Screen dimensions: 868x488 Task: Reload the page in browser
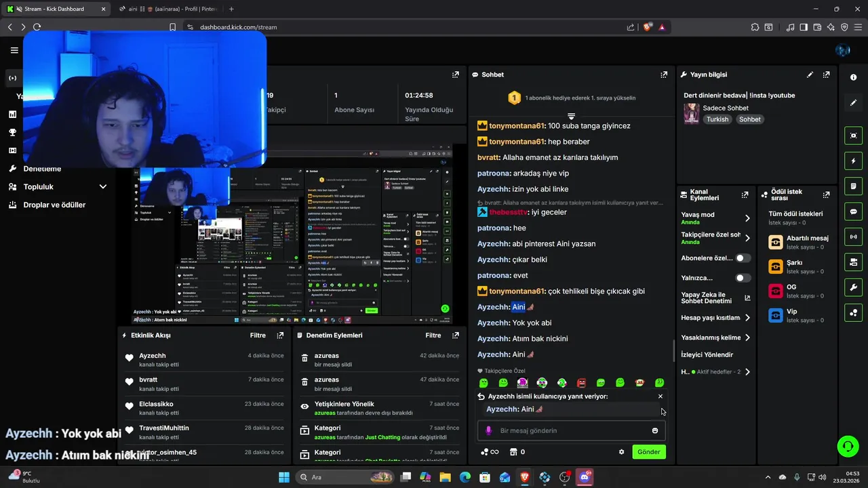pos(37,27)
